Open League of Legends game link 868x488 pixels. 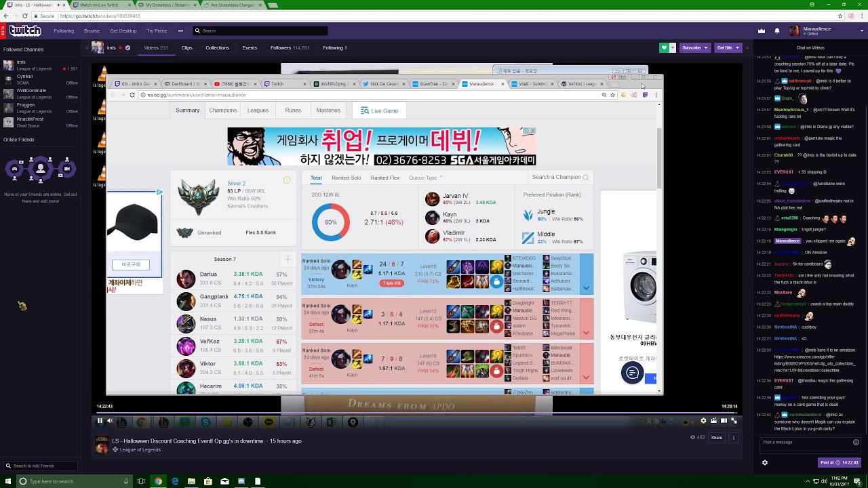(140, 450)
